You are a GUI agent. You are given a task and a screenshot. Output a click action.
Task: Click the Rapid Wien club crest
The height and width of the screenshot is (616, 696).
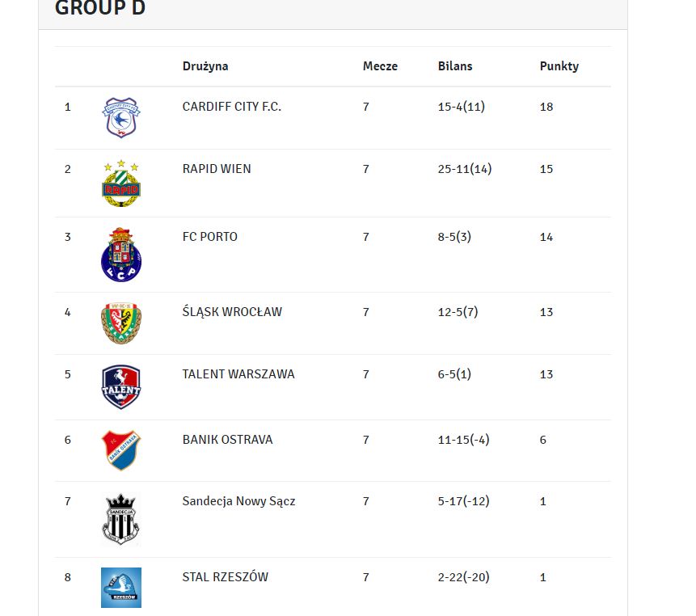(121, 184)
